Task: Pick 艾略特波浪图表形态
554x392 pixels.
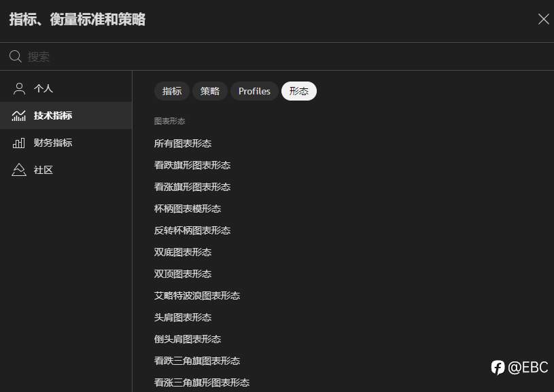Action: (197, 296)
